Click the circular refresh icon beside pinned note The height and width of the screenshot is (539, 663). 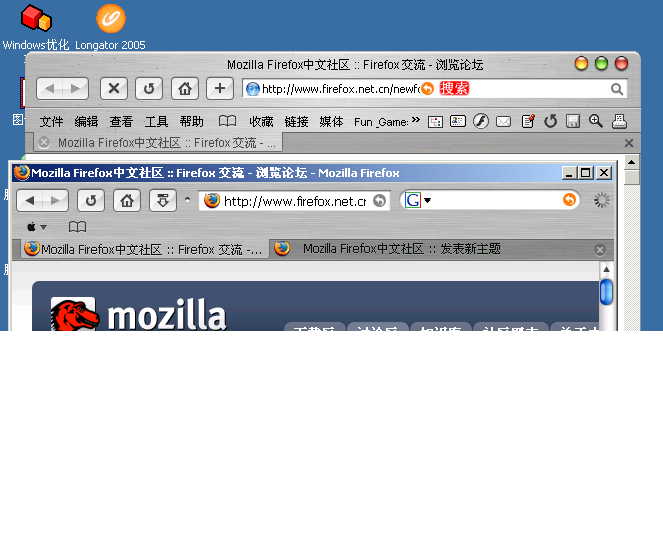tap(551, 122)
